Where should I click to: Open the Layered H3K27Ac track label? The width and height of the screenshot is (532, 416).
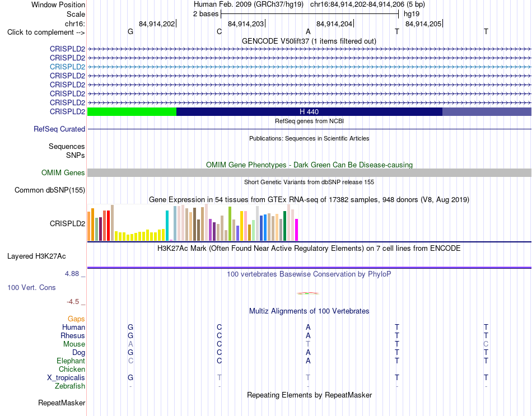coord(36,256)
